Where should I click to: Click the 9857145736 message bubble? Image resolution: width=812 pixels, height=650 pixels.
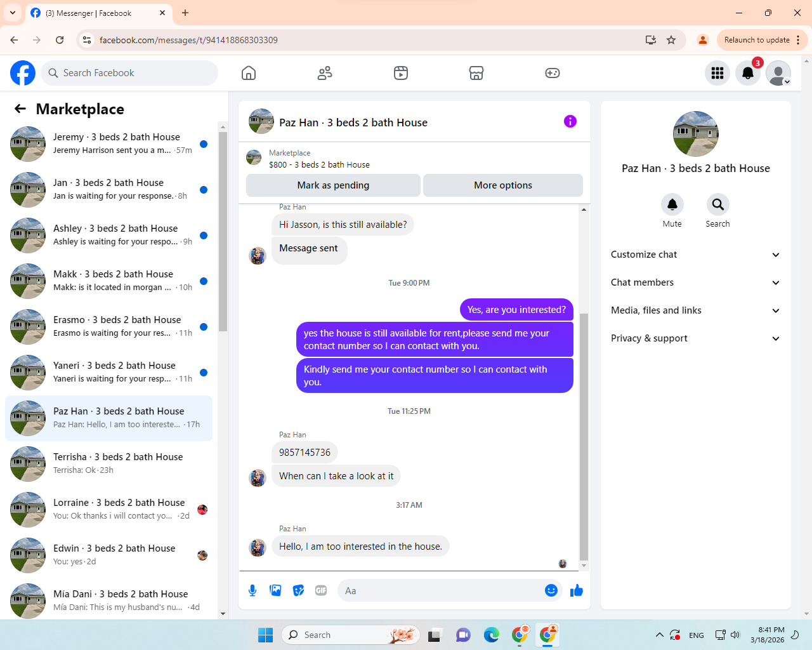point(304,453)
